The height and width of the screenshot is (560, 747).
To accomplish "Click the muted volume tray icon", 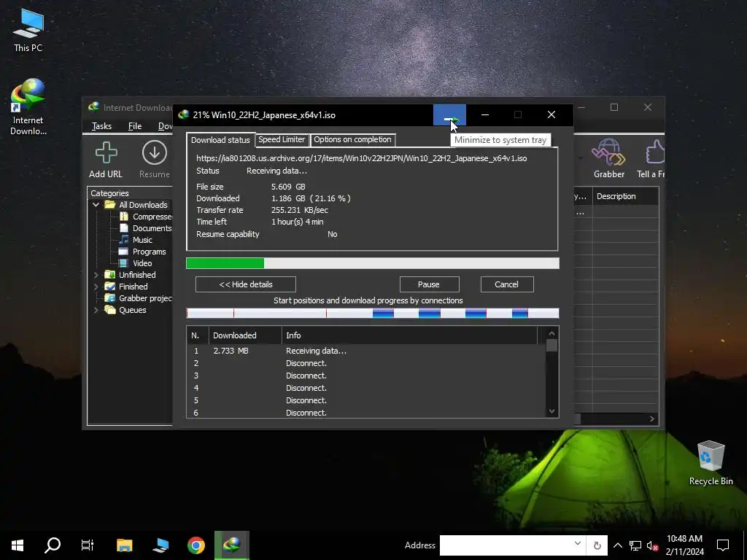I will coord(652,545).
